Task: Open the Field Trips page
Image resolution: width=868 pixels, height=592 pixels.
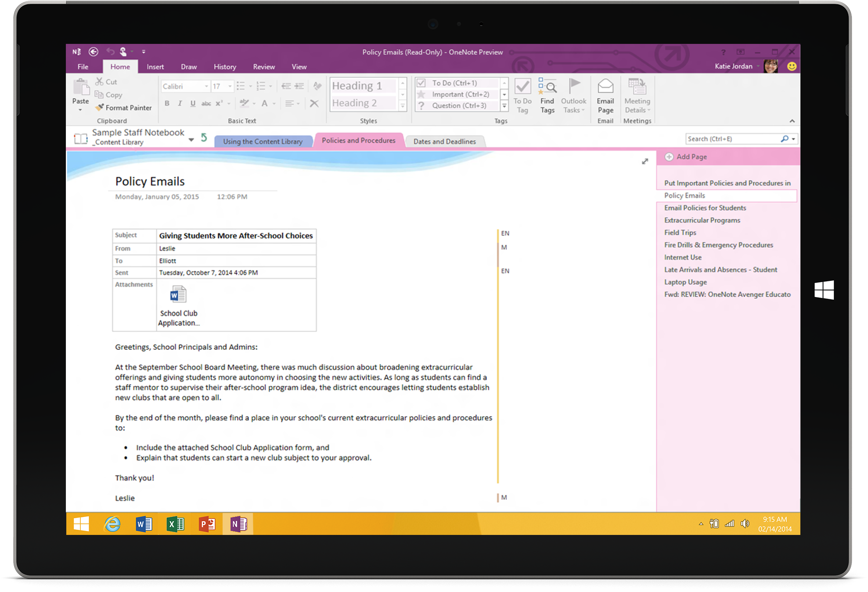Action: (680, 233)
